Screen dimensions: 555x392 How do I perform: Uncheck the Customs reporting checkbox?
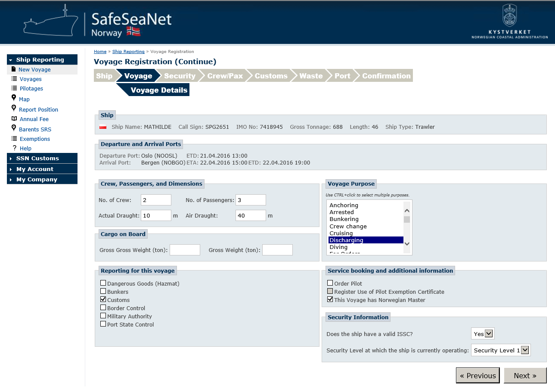point(103,299)
